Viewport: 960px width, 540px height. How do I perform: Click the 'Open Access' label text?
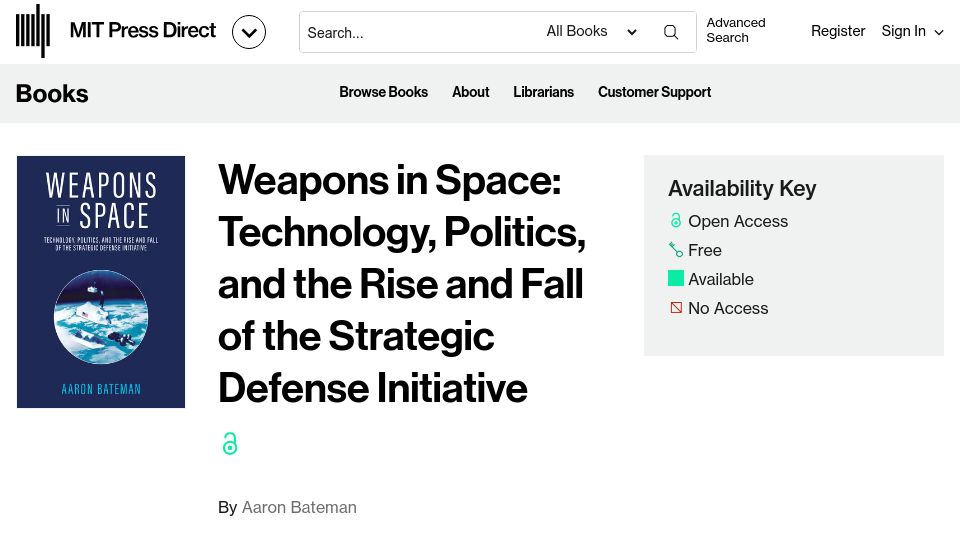(738, 221)
